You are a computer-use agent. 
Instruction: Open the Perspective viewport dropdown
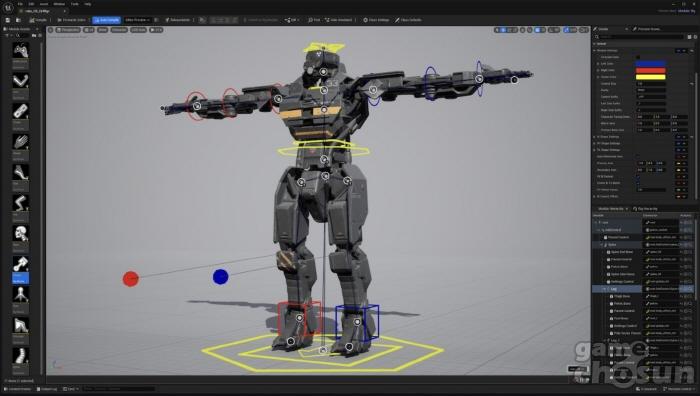[68, 30]
